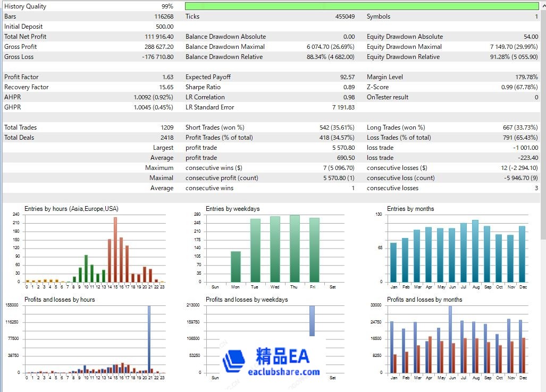Click the Thu bar in Entries by weekdays chart
The width and height of the screenshot is (546, 392).
(x=295, y=249)
